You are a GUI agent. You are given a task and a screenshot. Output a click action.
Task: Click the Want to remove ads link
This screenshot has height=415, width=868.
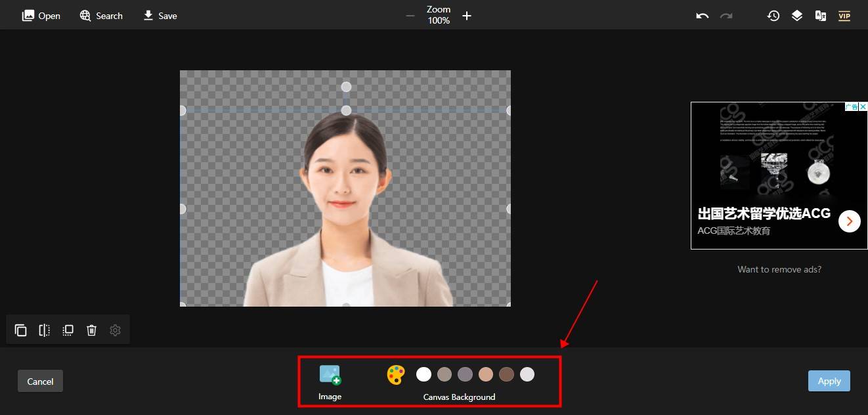pyautogui.click(x=779, y=269)
